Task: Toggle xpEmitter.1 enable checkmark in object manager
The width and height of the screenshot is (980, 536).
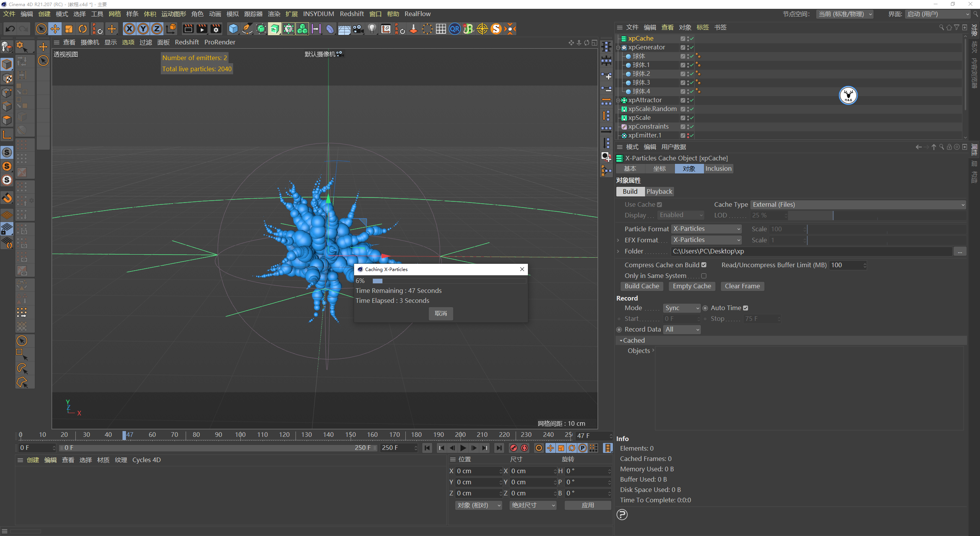Action: click(692, 136)
